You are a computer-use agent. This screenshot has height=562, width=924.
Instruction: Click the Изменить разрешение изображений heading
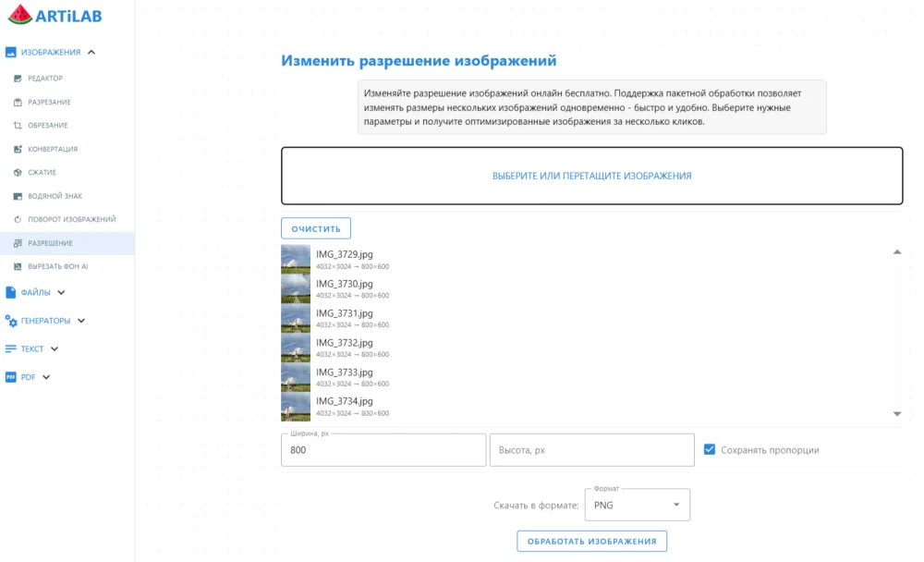(419, 61)
